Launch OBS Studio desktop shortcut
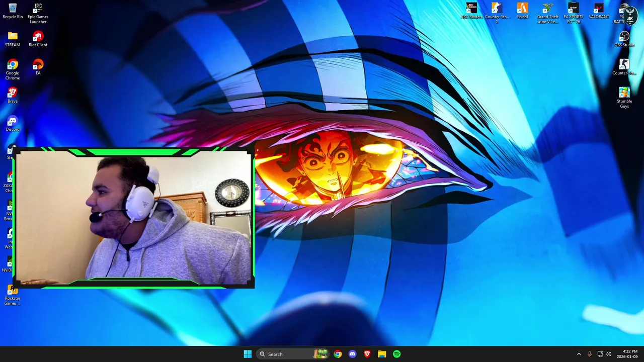 coord(624,39)
